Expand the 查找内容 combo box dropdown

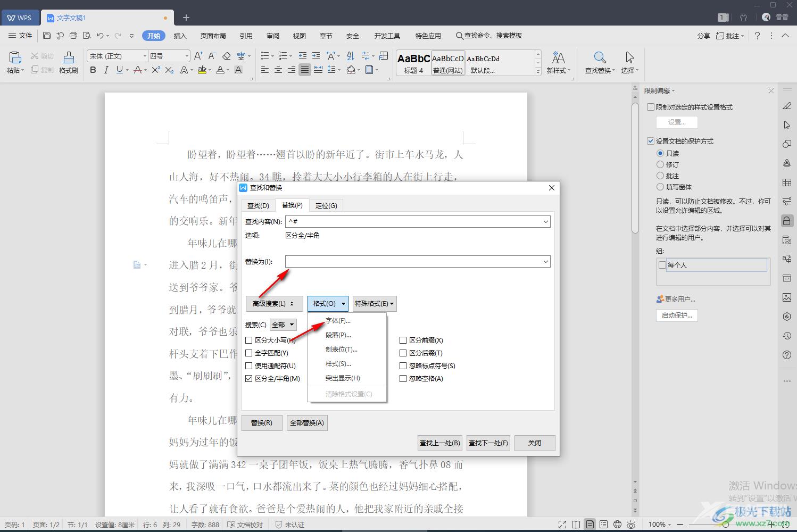[545, 222]
